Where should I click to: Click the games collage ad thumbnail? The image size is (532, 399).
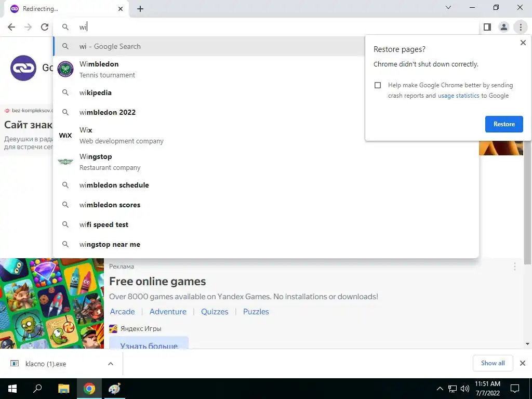click(x=52, y=303)
